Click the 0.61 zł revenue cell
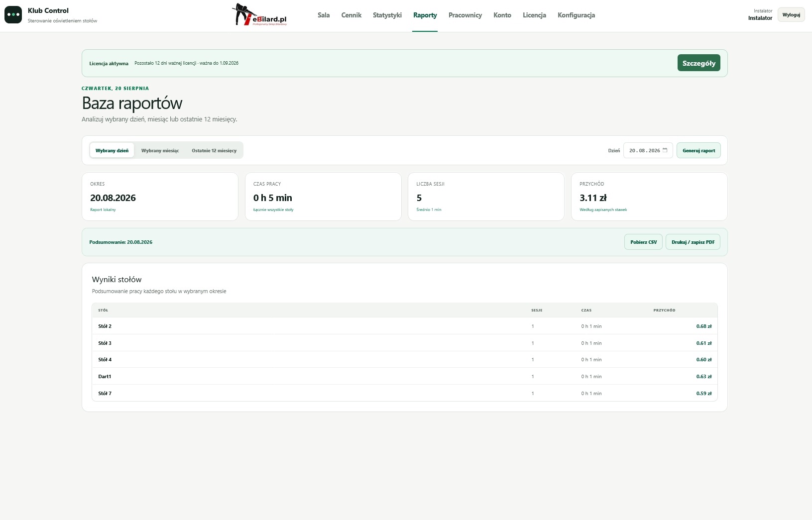The image size is (812, 520). 704,343
